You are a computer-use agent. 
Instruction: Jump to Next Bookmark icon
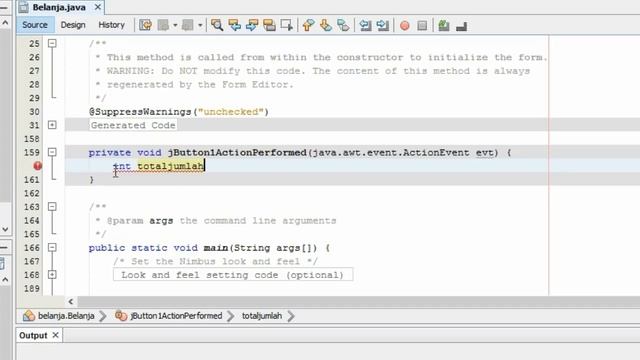[x=326, y=25]
